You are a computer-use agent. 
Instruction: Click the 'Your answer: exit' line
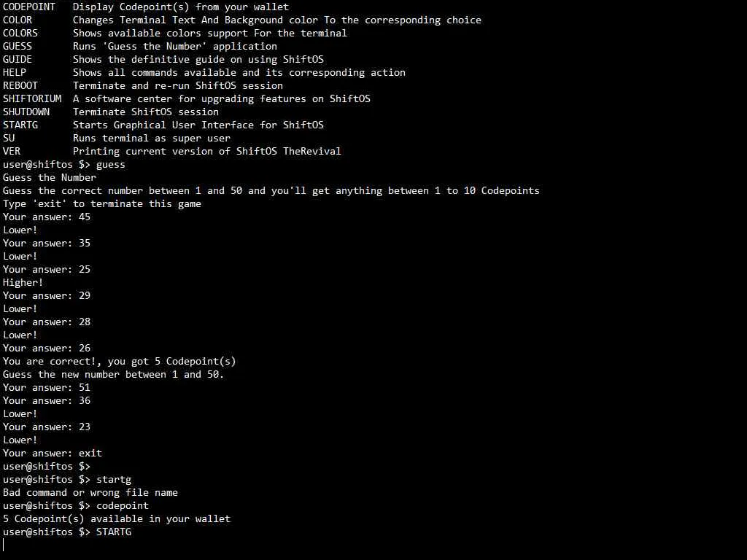(53, 453)
